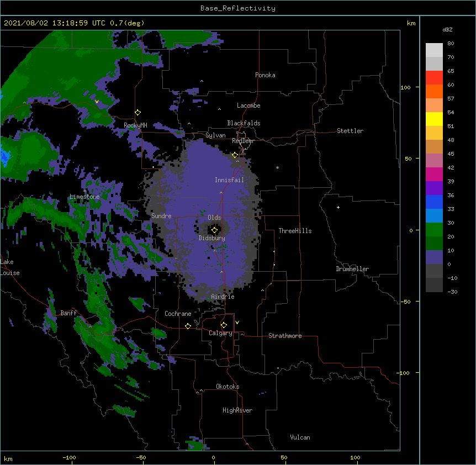Screen dimensions: 476x465
Task: Click the Innisfail label
Action: [x=229, y=180]
